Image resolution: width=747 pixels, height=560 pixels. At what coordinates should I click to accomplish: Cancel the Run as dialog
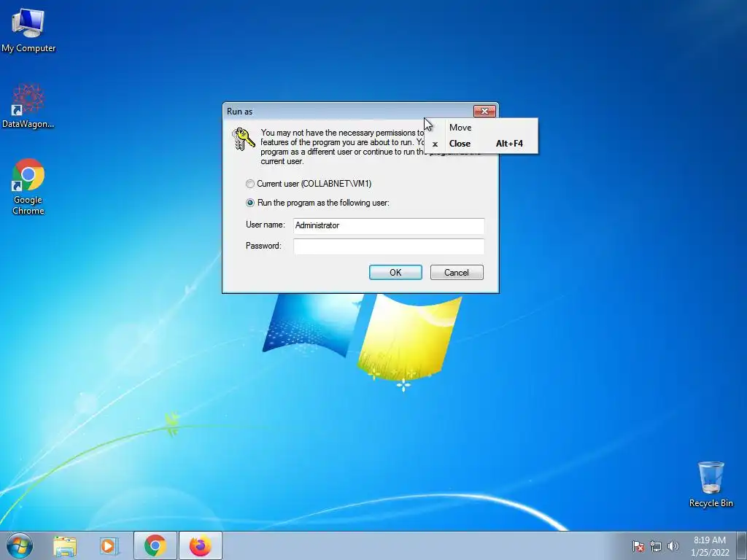click(457, 273)
